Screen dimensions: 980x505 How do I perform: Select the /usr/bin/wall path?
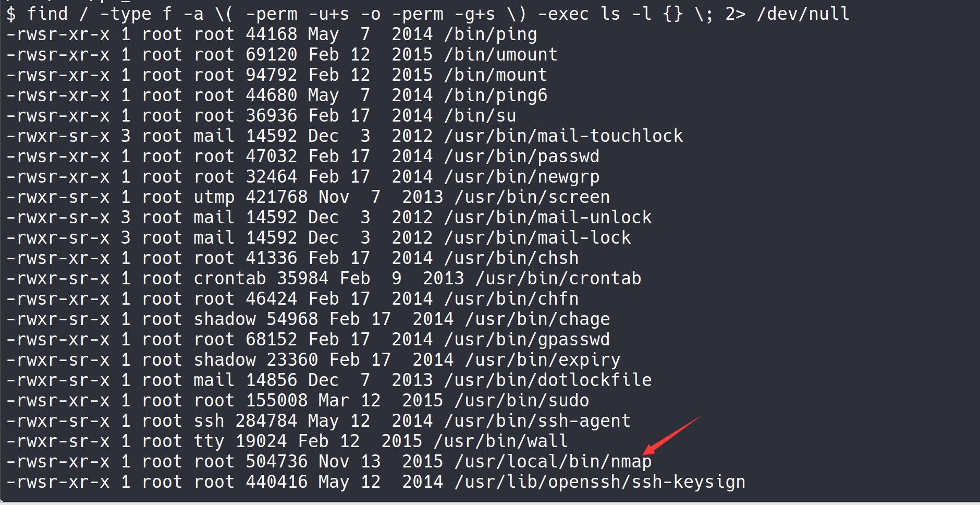tap(500, 441)
